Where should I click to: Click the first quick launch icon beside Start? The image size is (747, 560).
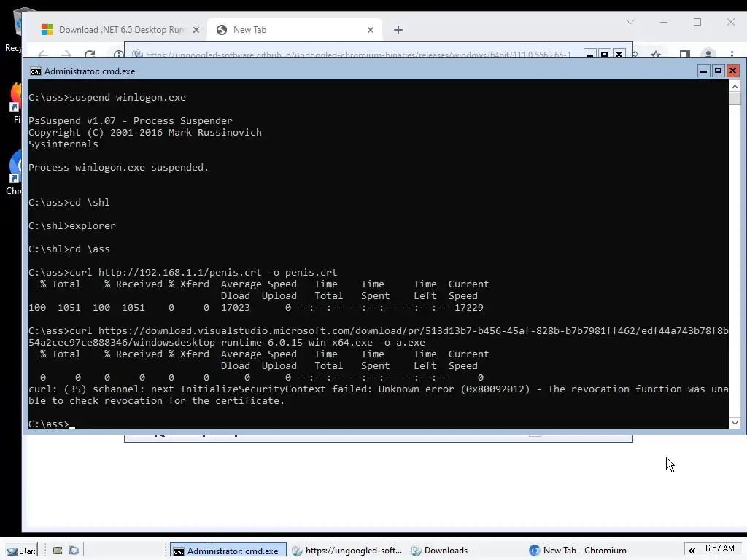coord(57,551)
